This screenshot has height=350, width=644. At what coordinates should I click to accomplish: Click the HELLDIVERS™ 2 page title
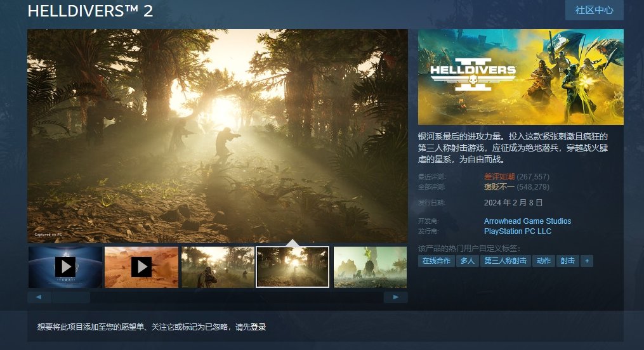(90, 11)
